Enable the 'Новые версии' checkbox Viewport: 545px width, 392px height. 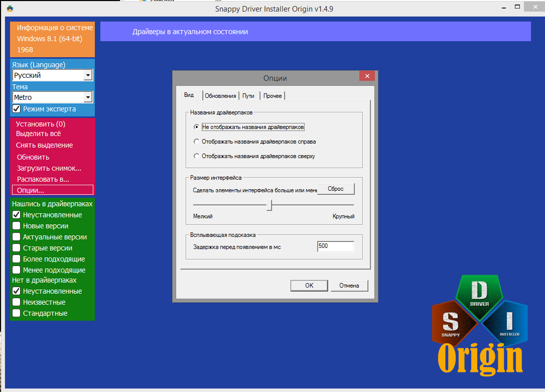click(x=17, y=226)
